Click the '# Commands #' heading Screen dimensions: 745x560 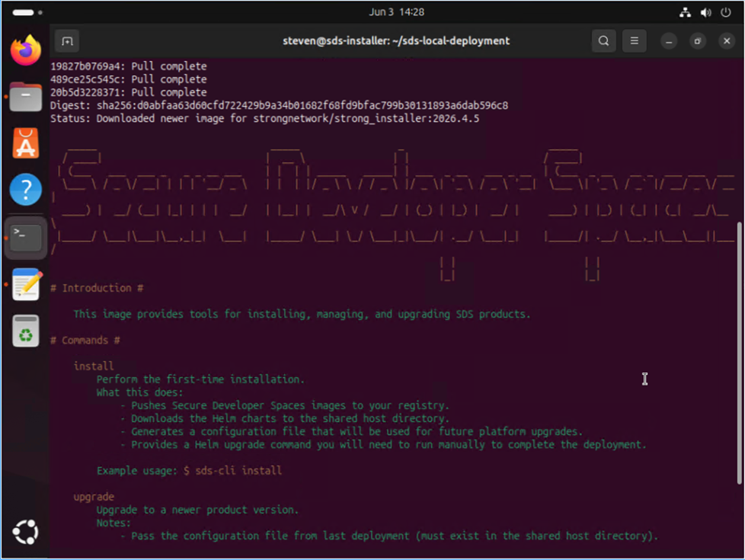(85, 341)
